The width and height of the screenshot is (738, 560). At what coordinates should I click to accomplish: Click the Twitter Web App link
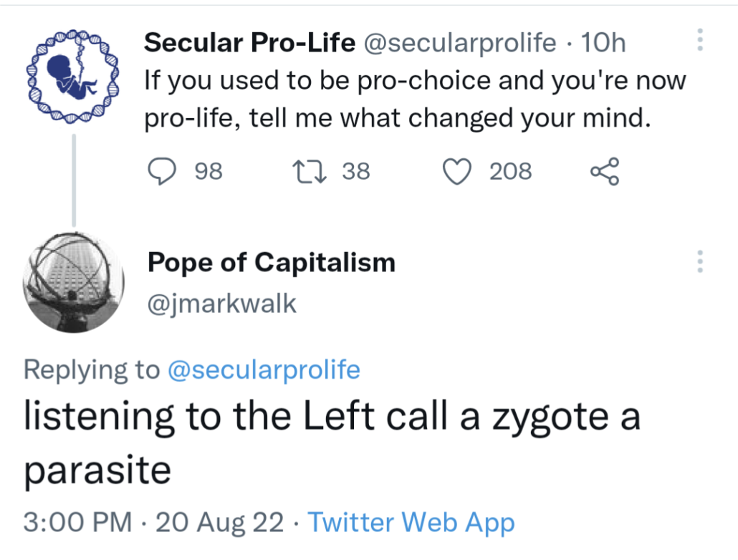(x=411, y=522)
